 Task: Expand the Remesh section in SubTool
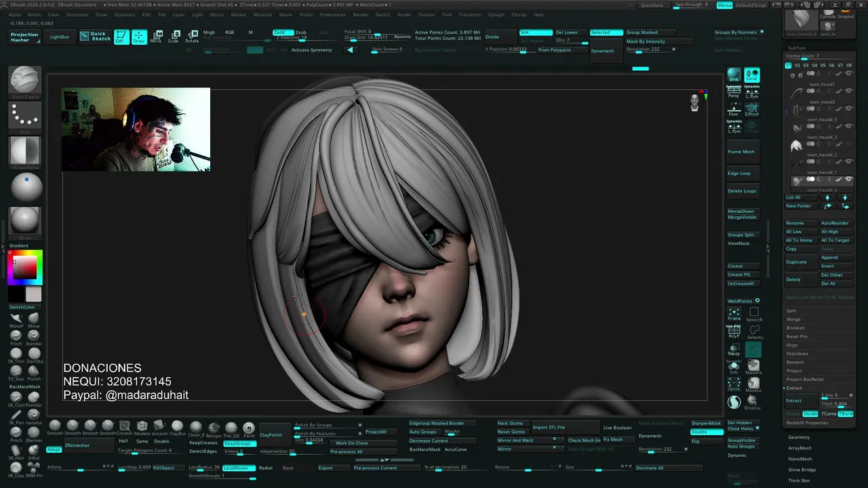pos(795,362)
